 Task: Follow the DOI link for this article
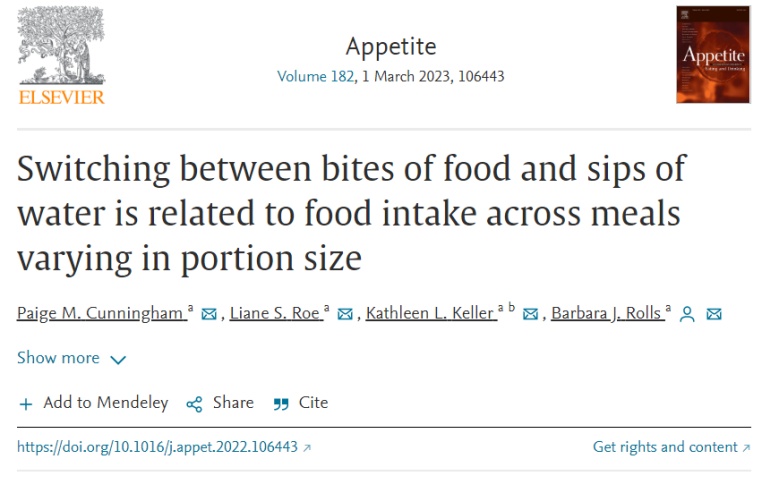tap(158, 447)
